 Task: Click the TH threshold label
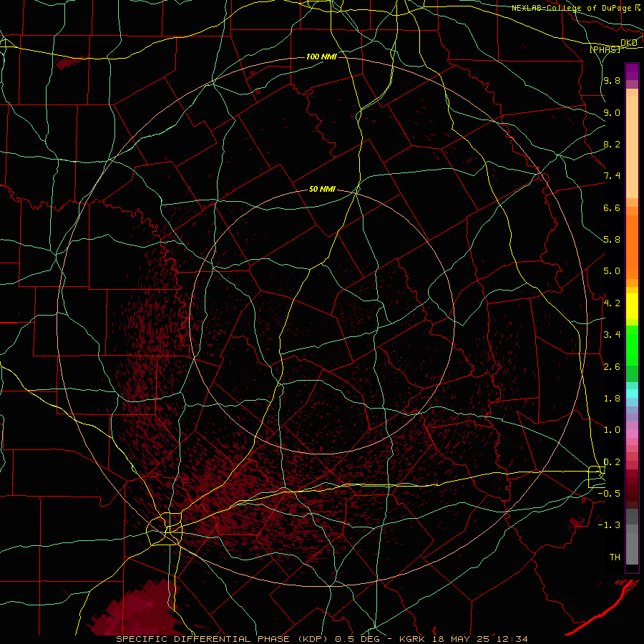(615, 557)
